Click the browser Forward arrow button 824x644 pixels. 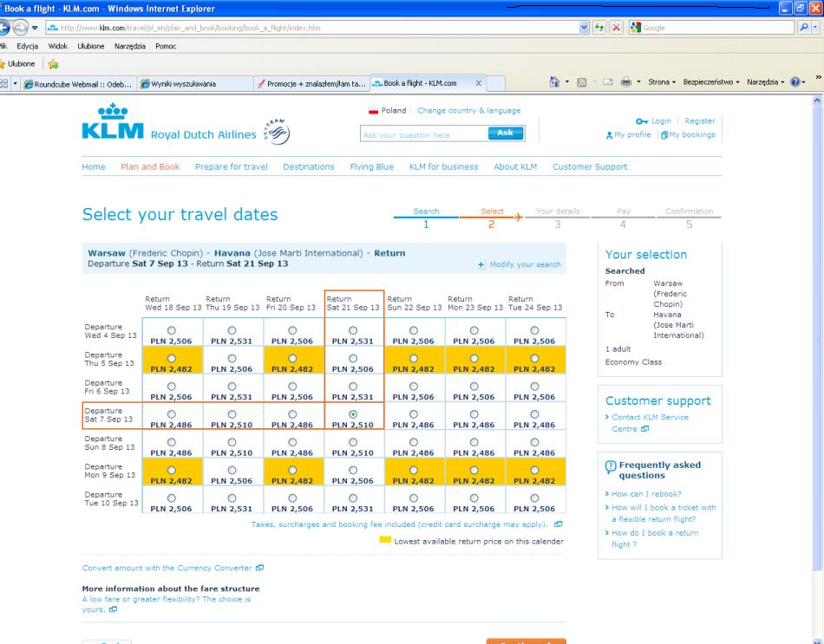point(20,28)
